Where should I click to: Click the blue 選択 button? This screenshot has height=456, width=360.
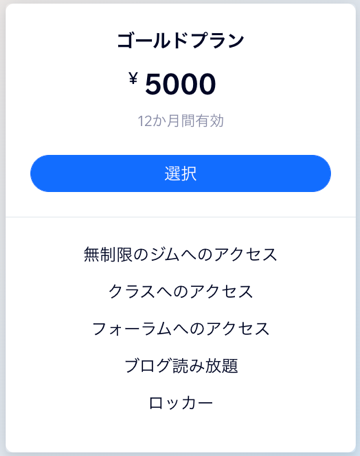[x=180, y=173]
